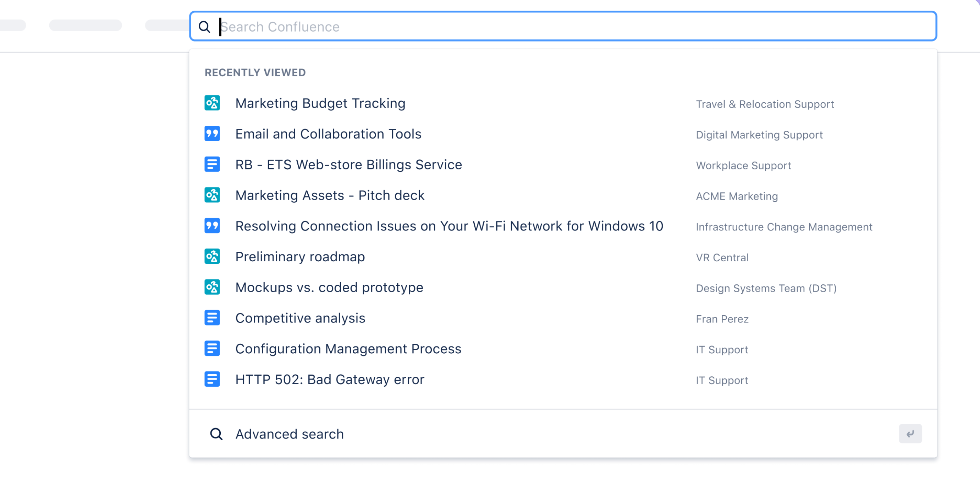Click the Infrastructure Change Management space label
Screen dimensions: 980x490
pyautogui.click(x=783, y=227)
